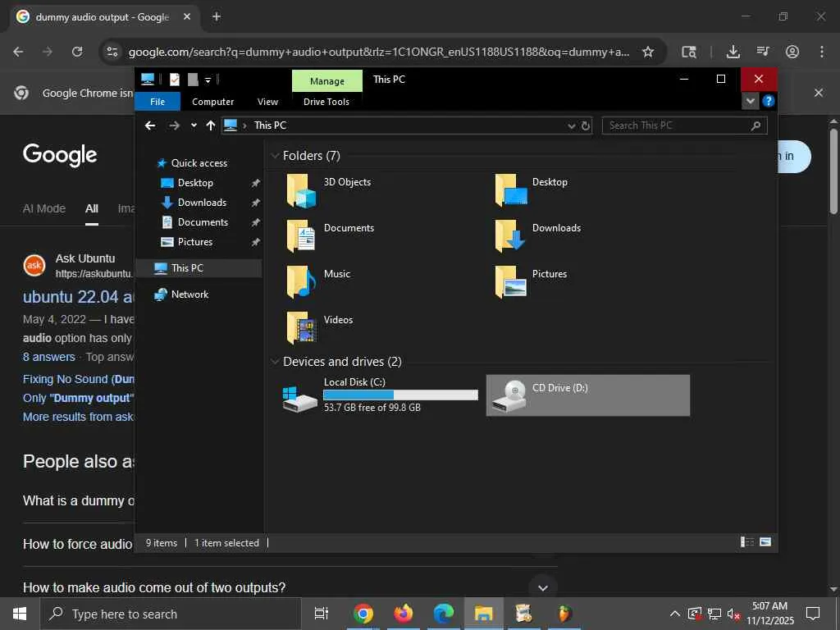Open Chrome profile menu

coord(792,52)
